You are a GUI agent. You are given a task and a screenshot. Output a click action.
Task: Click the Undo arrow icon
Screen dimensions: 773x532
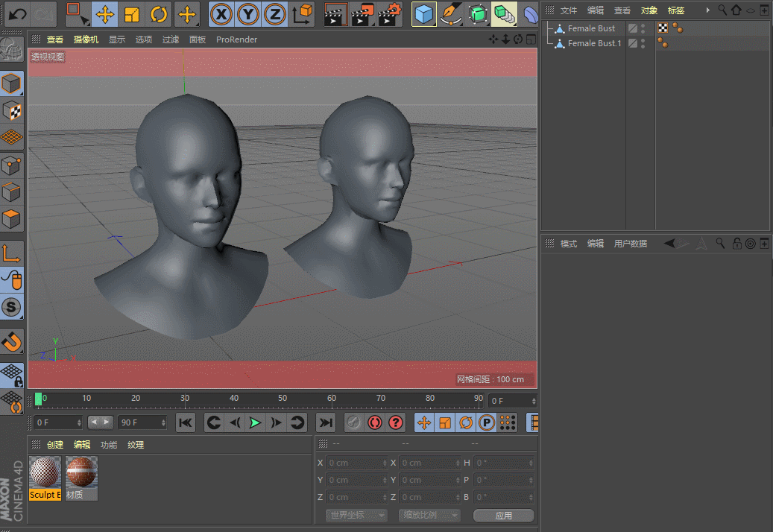pyautogui.click(x=17, y=14)
